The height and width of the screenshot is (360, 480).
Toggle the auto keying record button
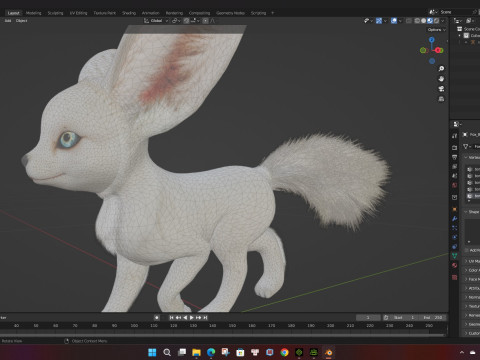[x=157, y=318]
